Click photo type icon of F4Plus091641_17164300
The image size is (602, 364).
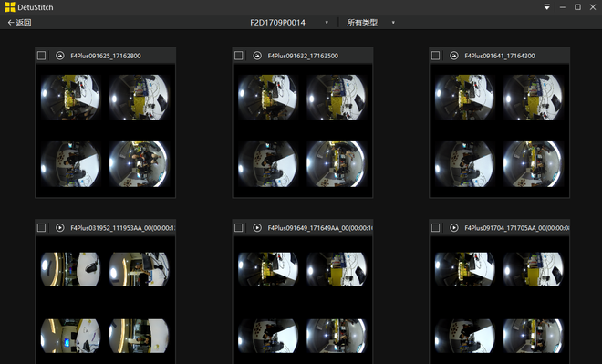454,56
